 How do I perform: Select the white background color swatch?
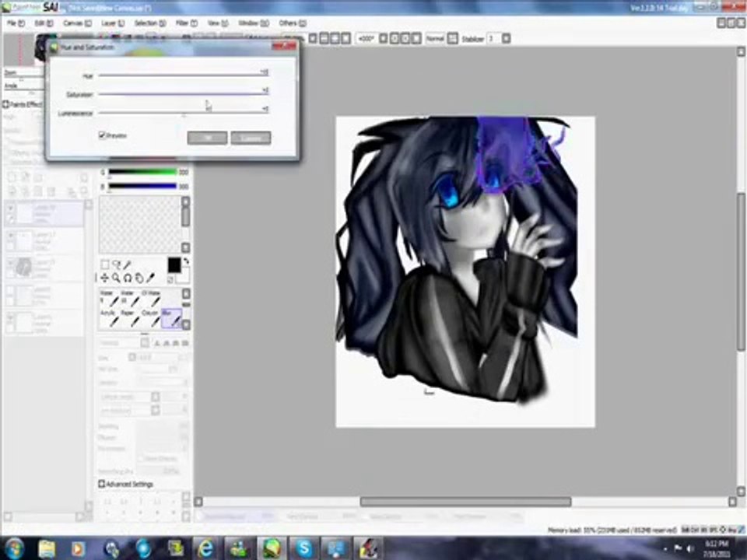(184, 275)
